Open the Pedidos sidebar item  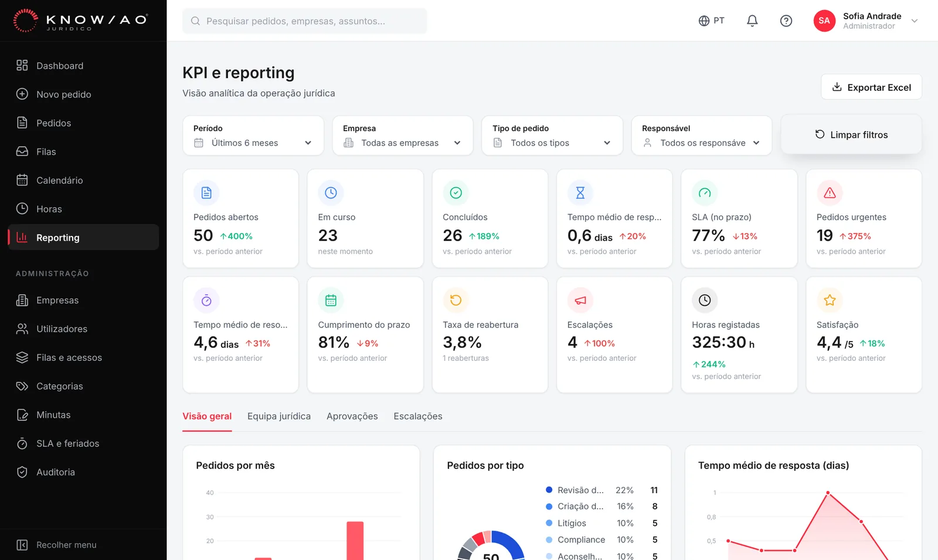click(x=83, y=123)
